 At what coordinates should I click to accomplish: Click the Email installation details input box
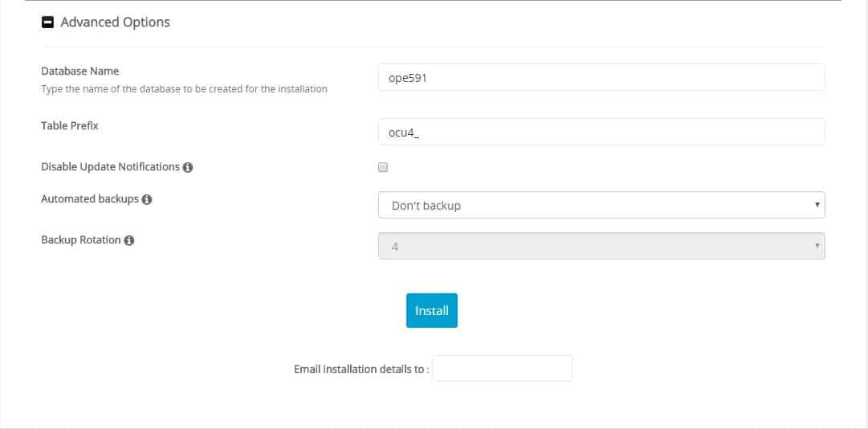502,368
